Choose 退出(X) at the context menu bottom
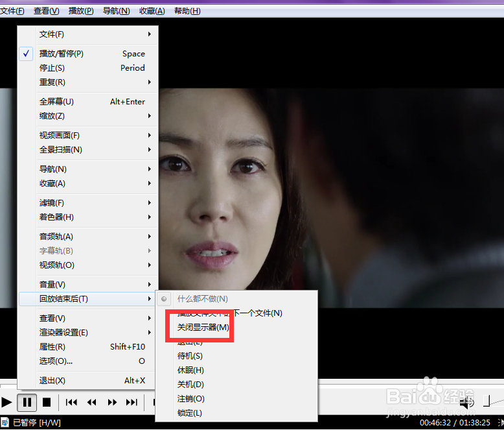The height and width of the screenshot is (430, 504). 88,381
